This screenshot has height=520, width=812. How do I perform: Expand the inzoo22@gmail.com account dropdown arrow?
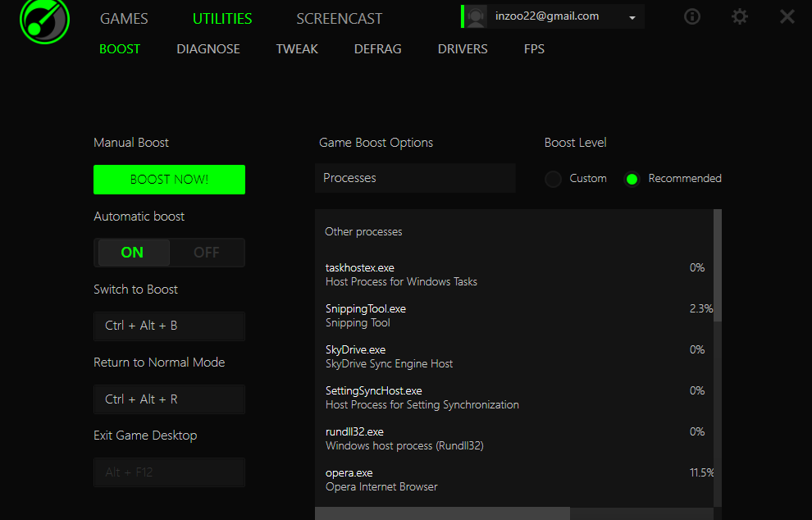[x=632, y=18]
